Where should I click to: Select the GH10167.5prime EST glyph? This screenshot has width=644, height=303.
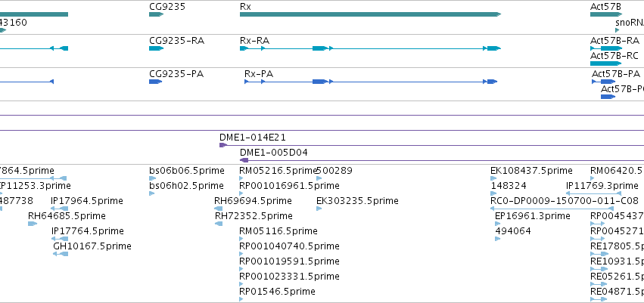pyautogui.click(x=61, y=254)
